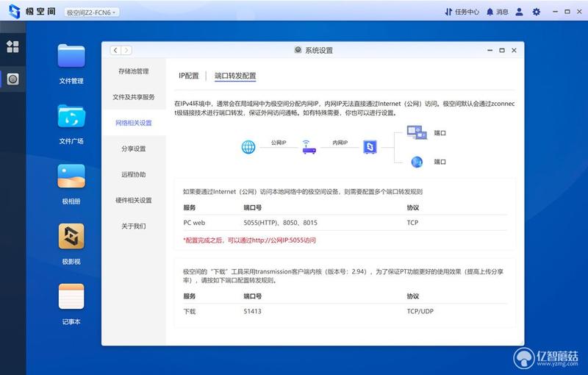Select the system settings dock icon
The width and height of the screenshot is (588, 375).
click(x=12, y=79)
